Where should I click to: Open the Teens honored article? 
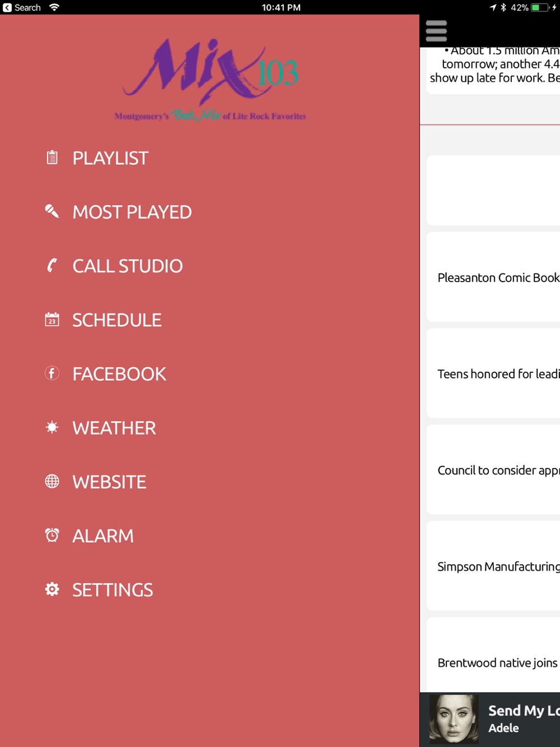493,373
